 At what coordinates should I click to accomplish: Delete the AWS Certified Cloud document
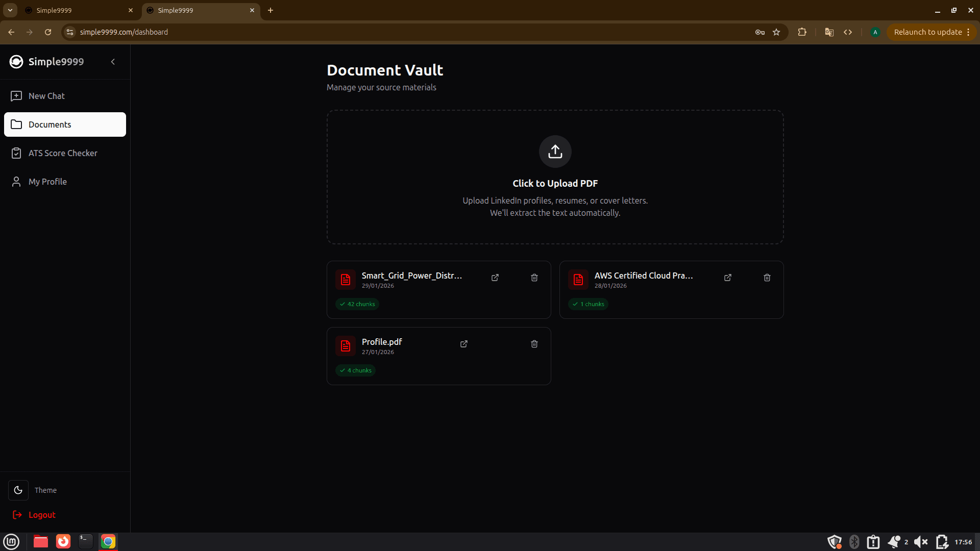(767, 278)
